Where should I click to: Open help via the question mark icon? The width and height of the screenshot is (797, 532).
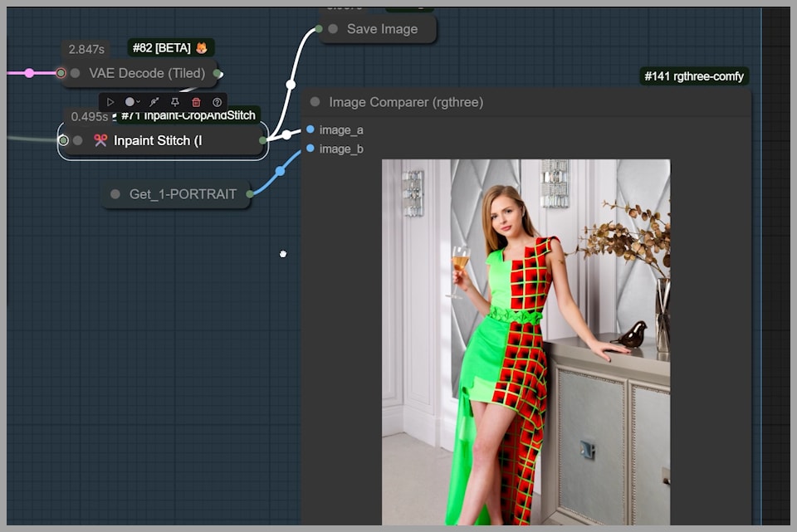tap(218, 102)
